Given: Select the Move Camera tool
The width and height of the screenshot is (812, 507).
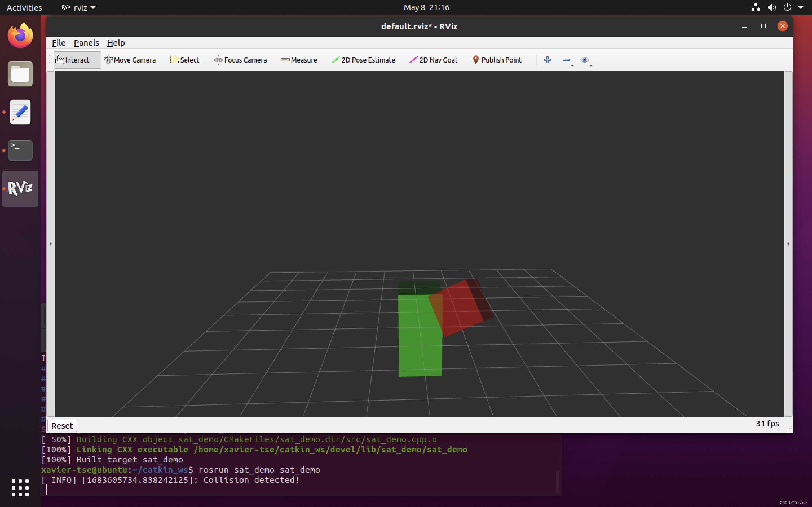Looking at the screenshot, I should [x=129, y=60].
